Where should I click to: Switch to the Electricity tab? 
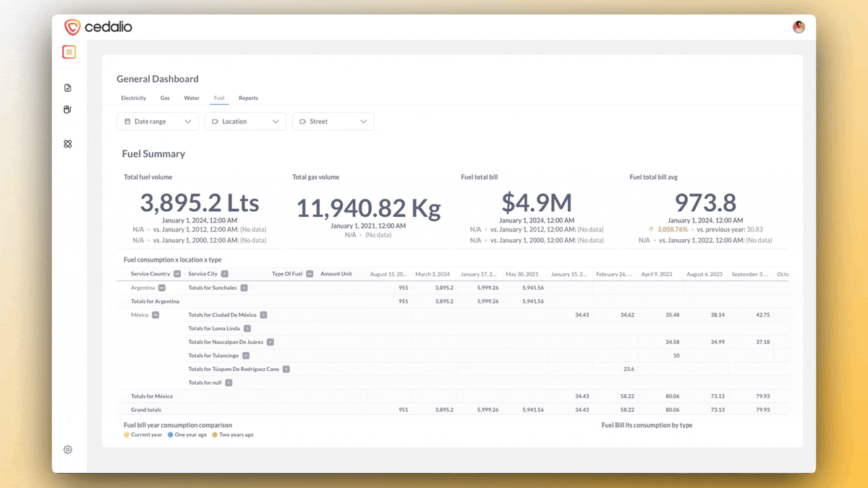tap(133, 98)
